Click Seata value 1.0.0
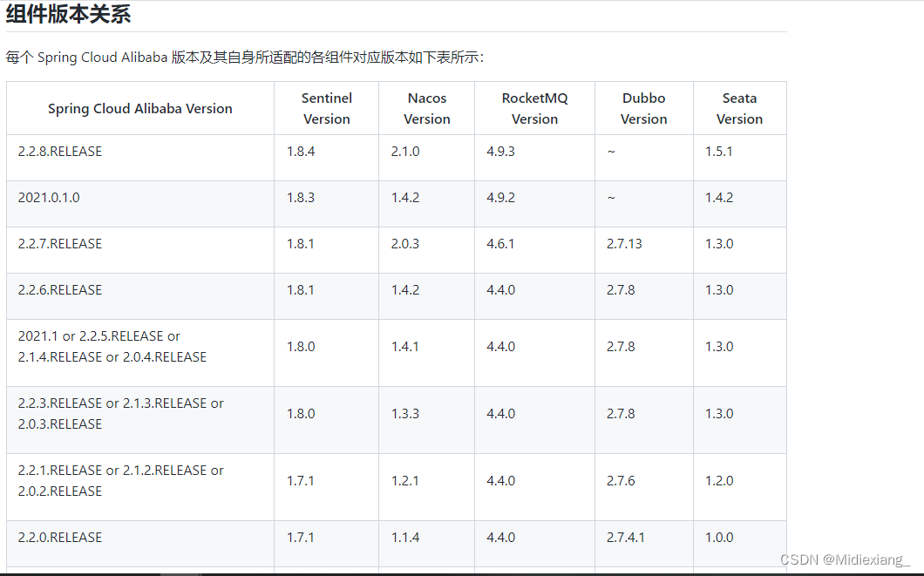 click(x=719, y=537)
